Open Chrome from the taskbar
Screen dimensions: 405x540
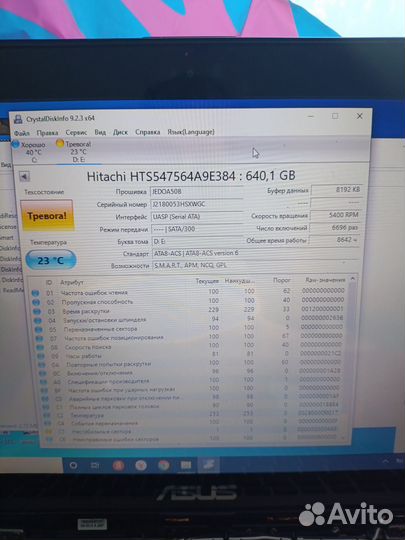[164, 465]
